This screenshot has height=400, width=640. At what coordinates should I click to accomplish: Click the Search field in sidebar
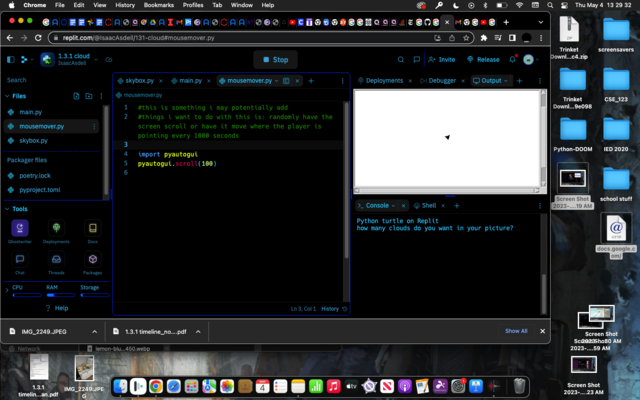click(53, 80)
